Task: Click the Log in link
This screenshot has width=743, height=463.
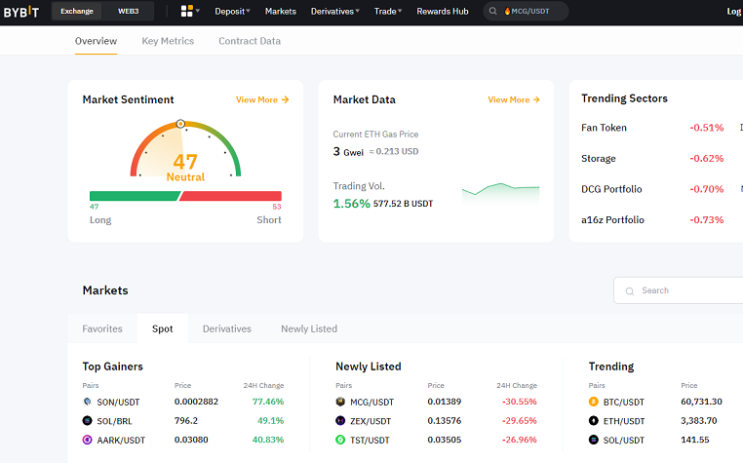Action: 734,11
